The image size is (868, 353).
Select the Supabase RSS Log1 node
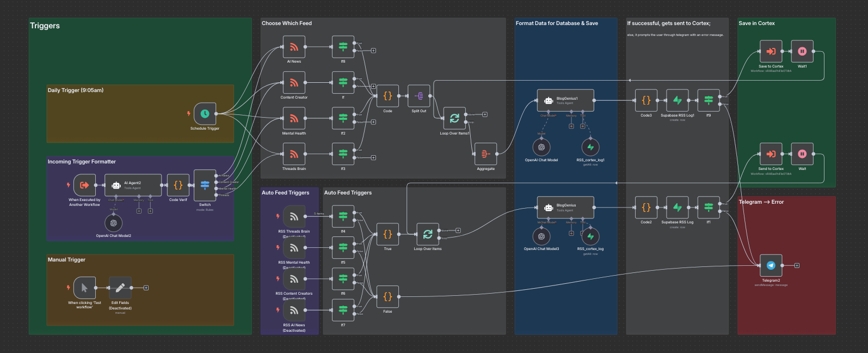point(677,100)
